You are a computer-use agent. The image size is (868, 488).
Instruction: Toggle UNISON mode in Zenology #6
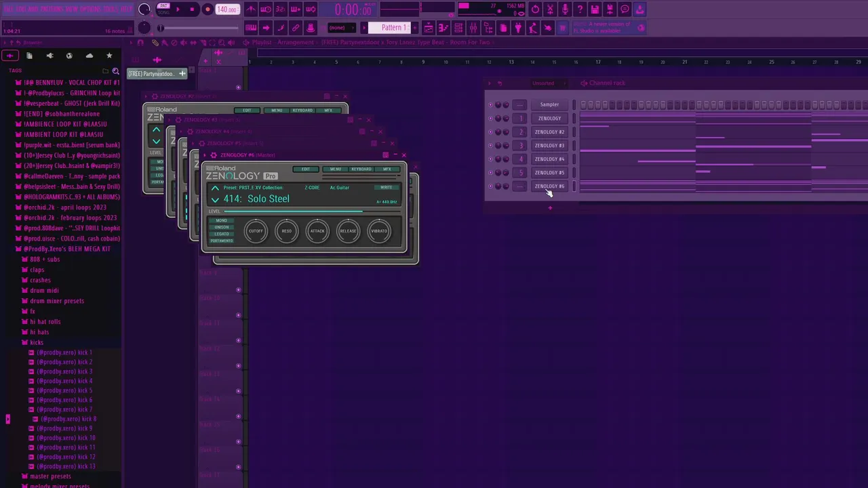tap(221, 228)
